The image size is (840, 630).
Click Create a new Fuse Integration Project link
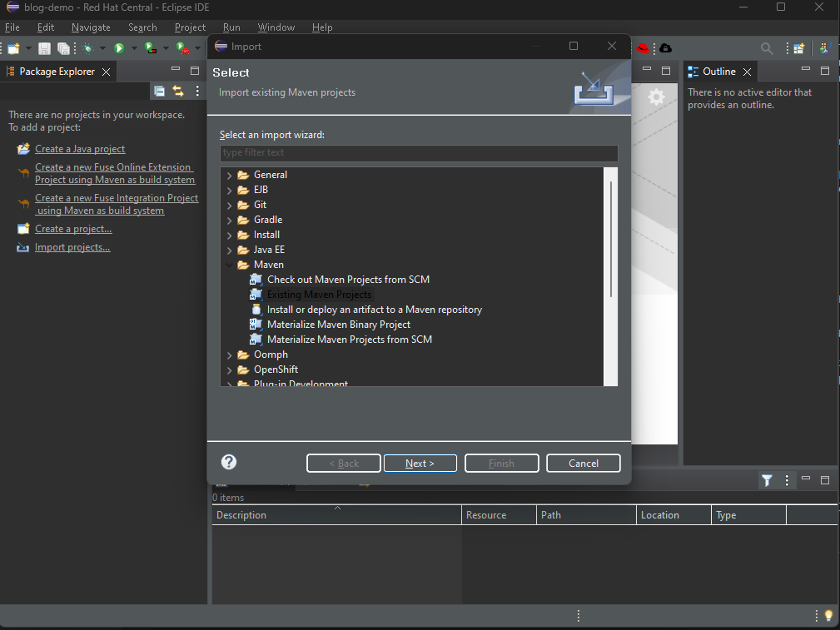tap(117, 204)
